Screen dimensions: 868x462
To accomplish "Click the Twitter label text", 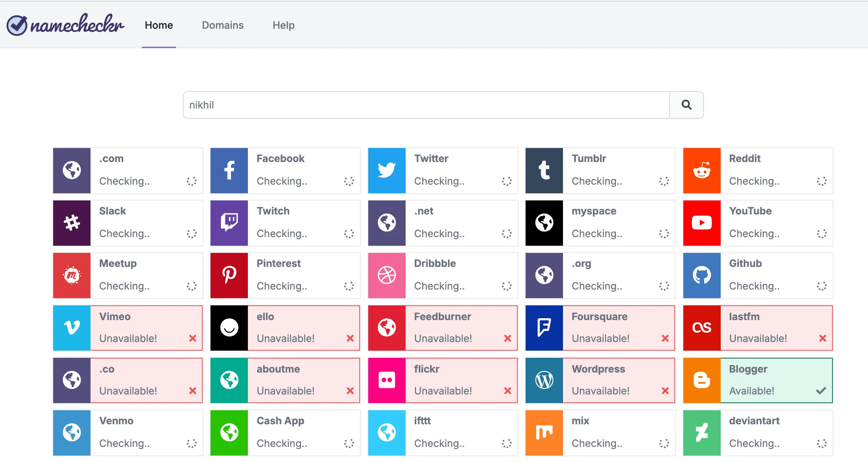I will tap(431, 158).
